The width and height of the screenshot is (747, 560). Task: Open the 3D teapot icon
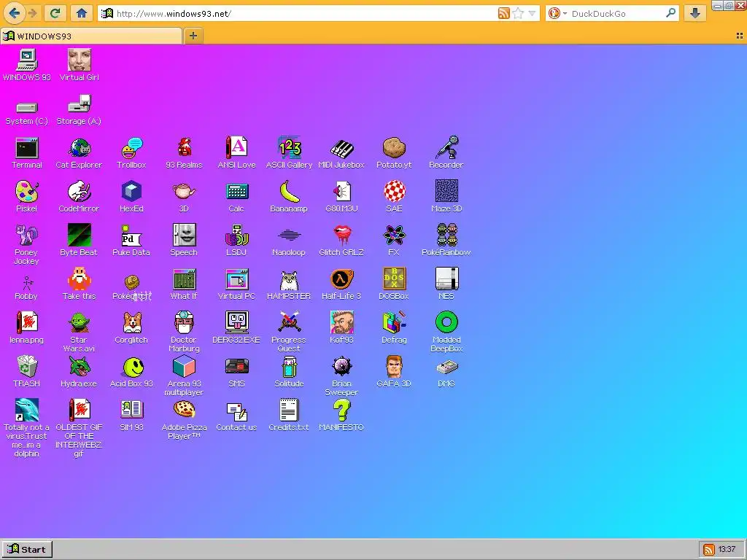184,196
